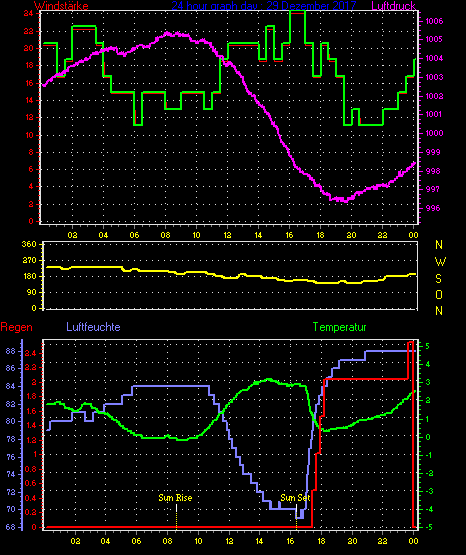Click humidity axis value 84
This screenshot has height=555, width=466.
(x=11, y=386)
